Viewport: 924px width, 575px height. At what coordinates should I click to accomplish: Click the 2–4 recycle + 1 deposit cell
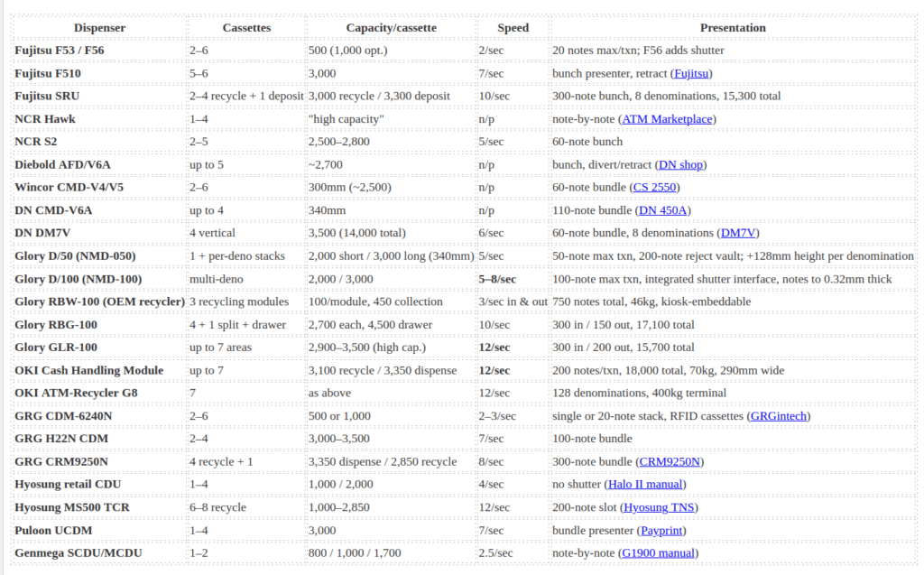pos(246,96)
